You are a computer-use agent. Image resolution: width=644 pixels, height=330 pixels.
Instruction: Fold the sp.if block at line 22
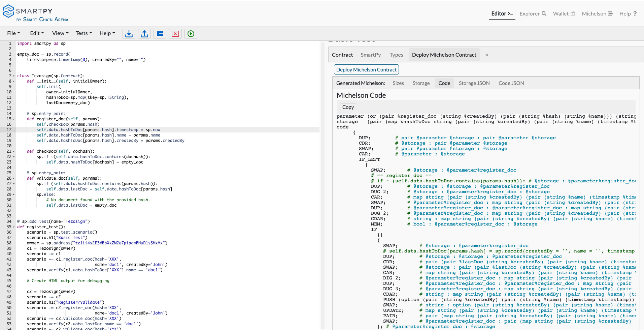(14, 157)
